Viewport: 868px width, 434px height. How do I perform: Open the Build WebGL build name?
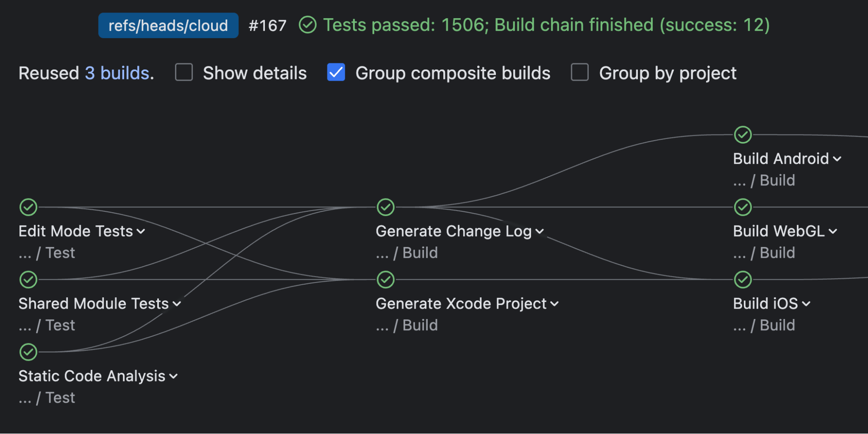[779, 231]
